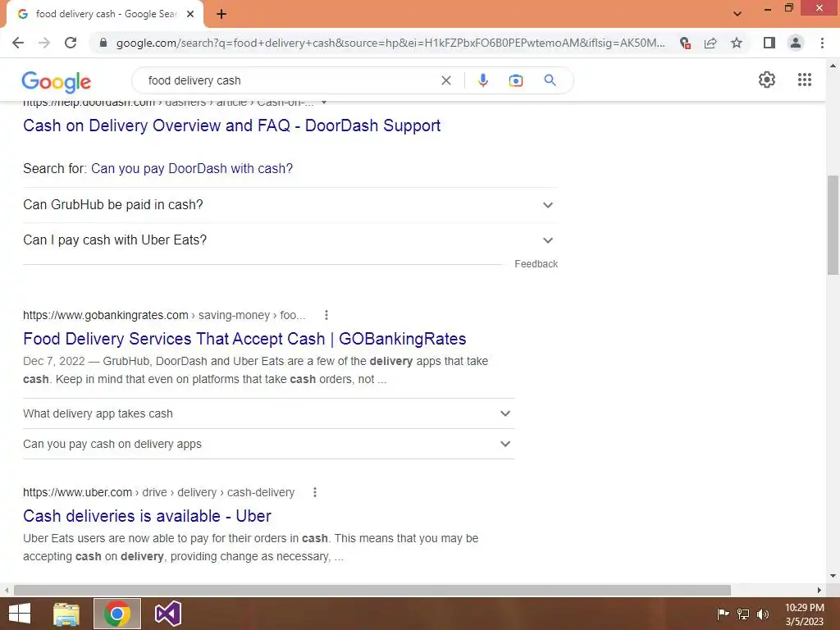Open the tab search dropdown arrow

[x=737, y=14]
